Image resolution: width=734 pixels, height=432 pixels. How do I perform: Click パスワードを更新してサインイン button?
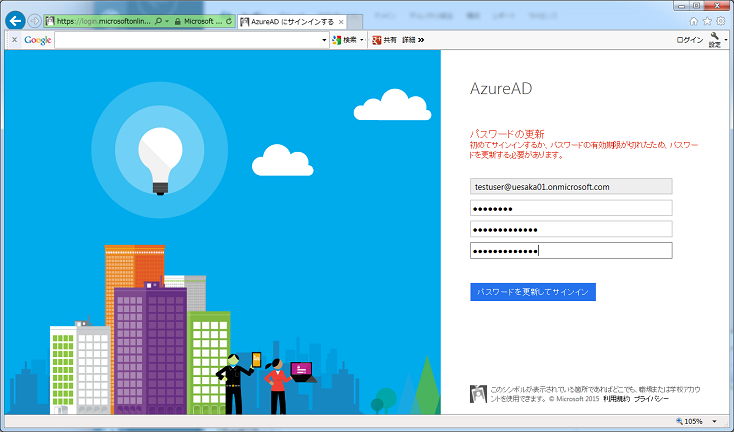pyautogui.click(x=533, y=292)
